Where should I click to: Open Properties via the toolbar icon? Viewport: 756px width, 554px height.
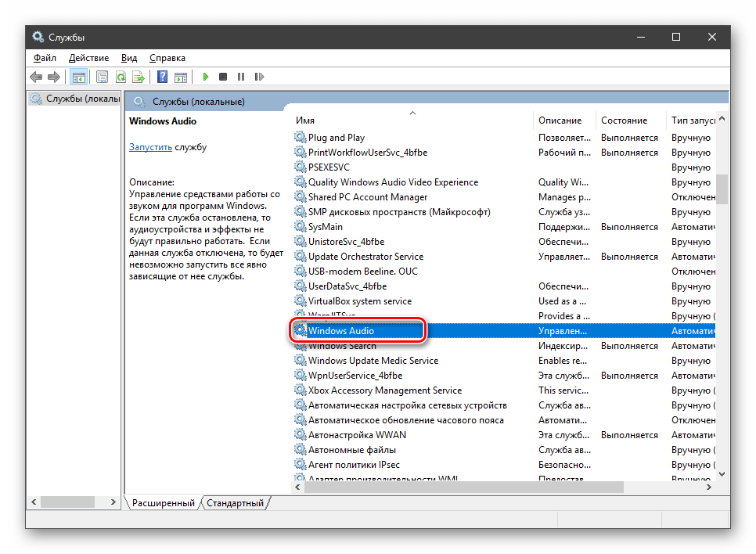pyautogui.click(x=102, y=77)
